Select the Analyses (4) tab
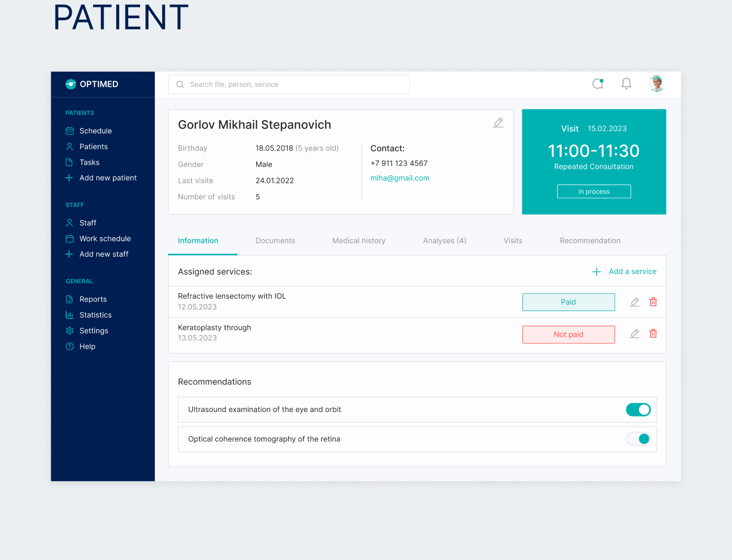This screenshot has width=732, height=560. tap(444, 241)
